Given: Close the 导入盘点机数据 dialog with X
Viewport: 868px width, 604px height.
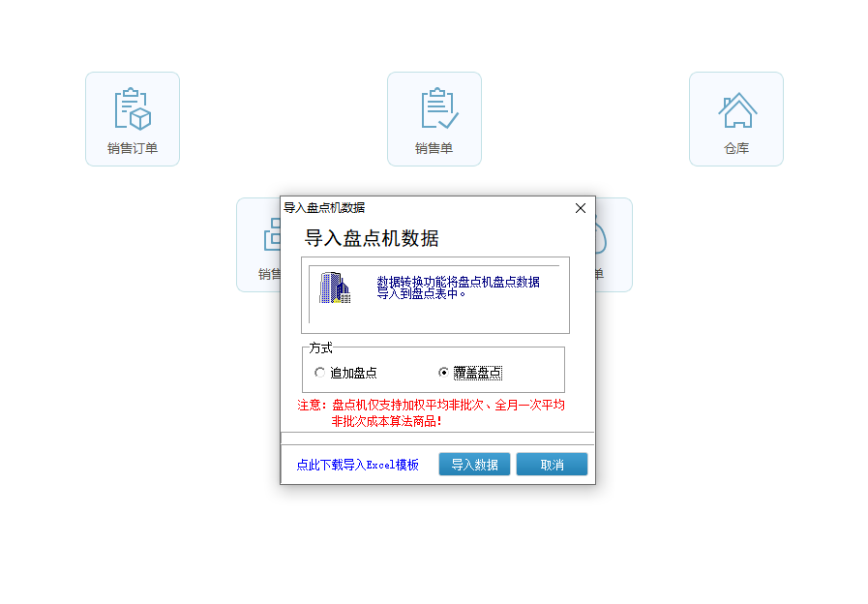Looking at the screenshot, I should (x=581, y=208).
